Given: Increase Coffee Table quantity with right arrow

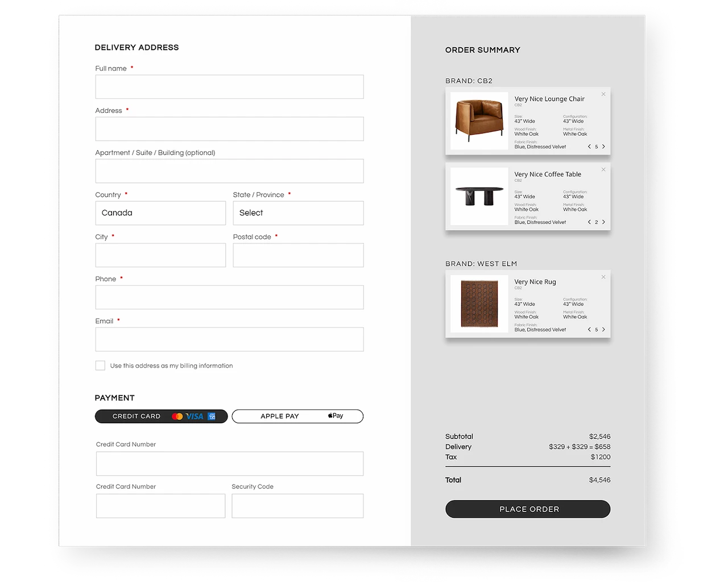Looking at the screenshot, I should pyautogui.click(x=603, y=222).
